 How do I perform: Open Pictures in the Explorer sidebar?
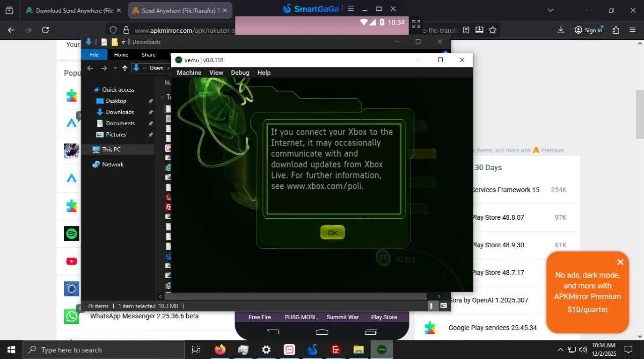116,135
